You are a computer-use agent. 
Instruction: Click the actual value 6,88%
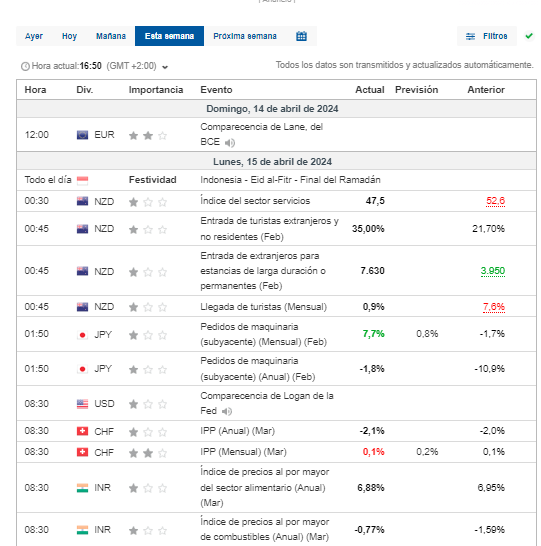tap(371, 488)
